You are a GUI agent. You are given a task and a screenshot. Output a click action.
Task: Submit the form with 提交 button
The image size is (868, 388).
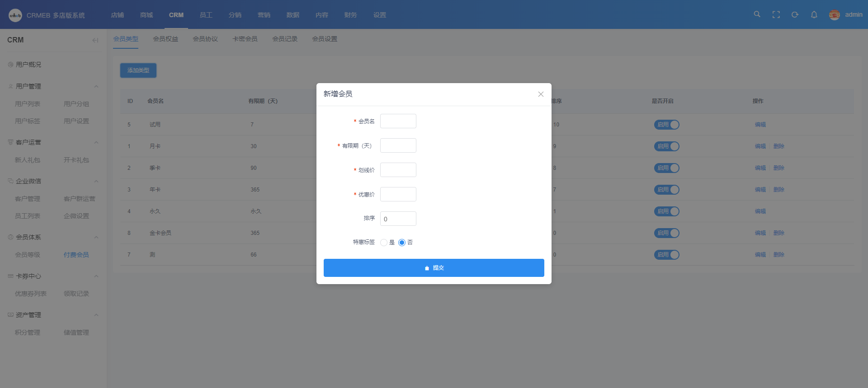[434, 268]
